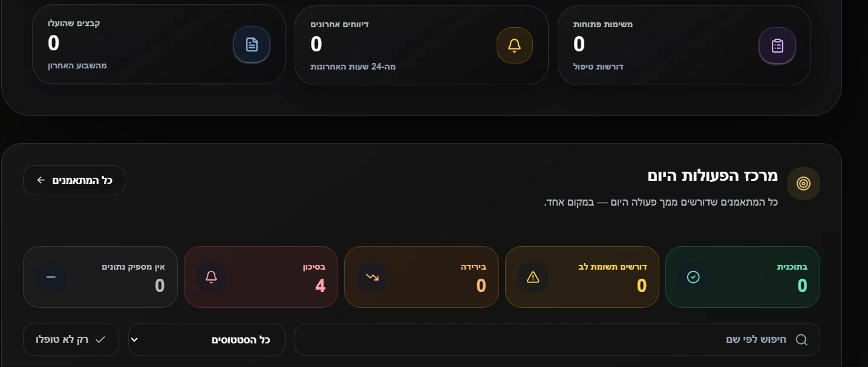Click the green checkmark icon in בתוכנית card
This screenshot has height=367, width=868.
click(693, 277)
